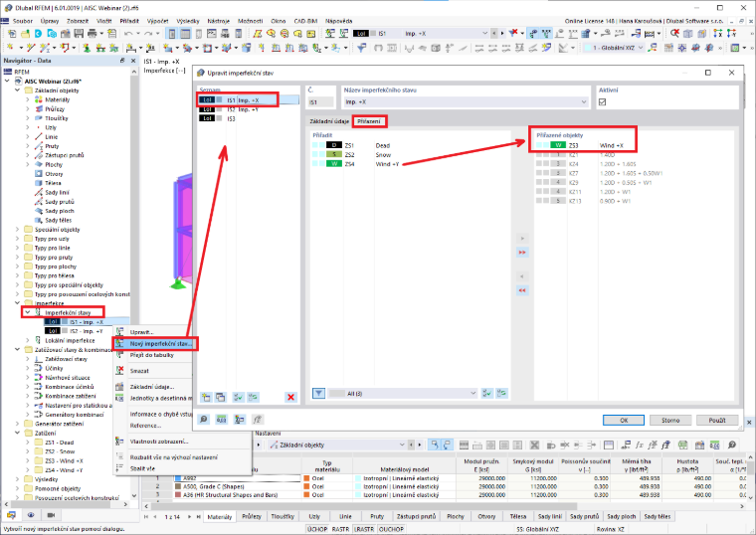
Task: Click the view along Y axis icon
Action: [x=731, y=33]
